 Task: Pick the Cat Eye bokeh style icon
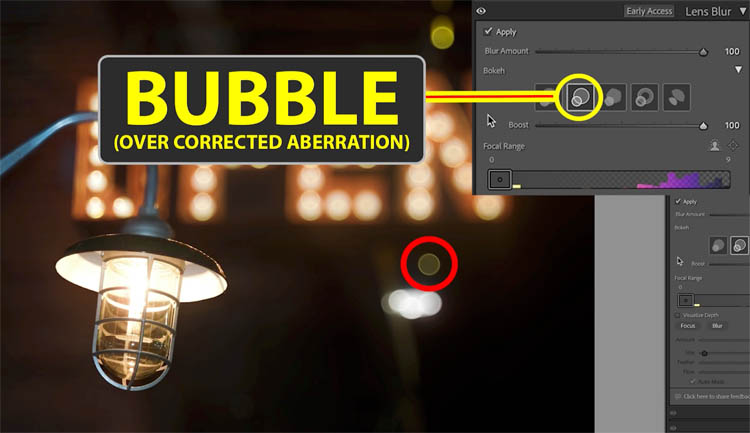676,97
